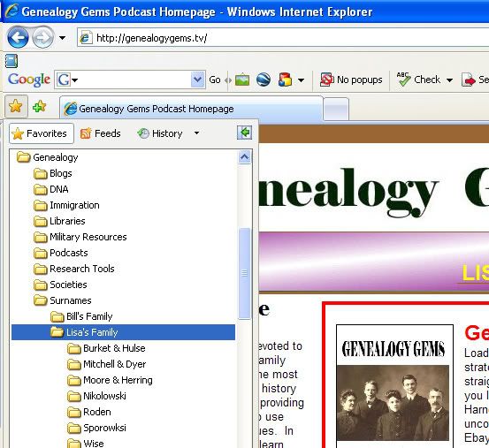Click the browser Forward button
Screen dimensions: 489x448
(x=42, y=38)
